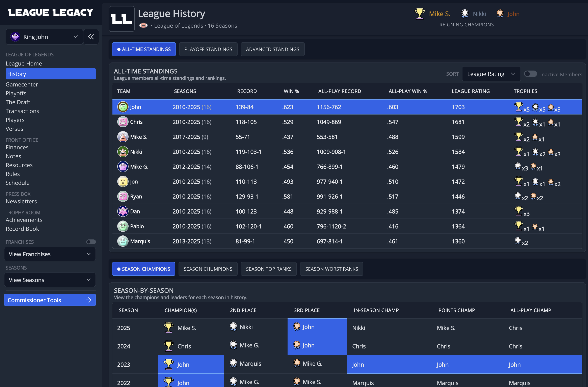Click the gold trophy beside Mike S. header
The image size is (588, 387).
420,14
